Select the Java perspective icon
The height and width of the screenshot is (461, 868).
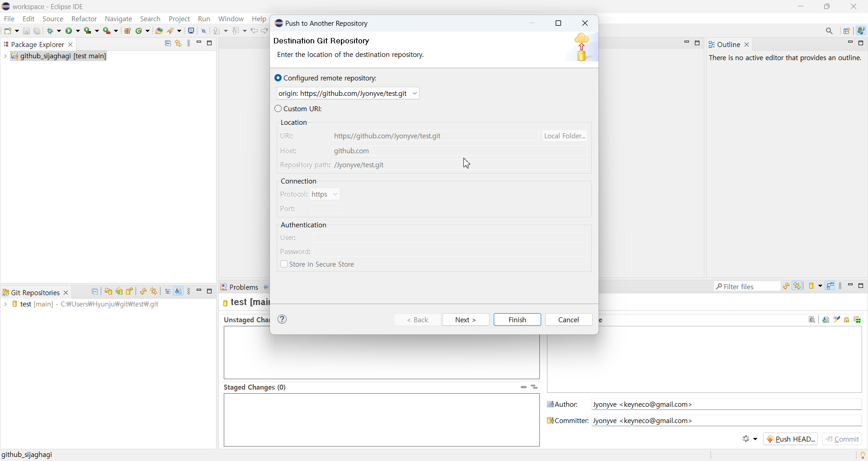862,31
